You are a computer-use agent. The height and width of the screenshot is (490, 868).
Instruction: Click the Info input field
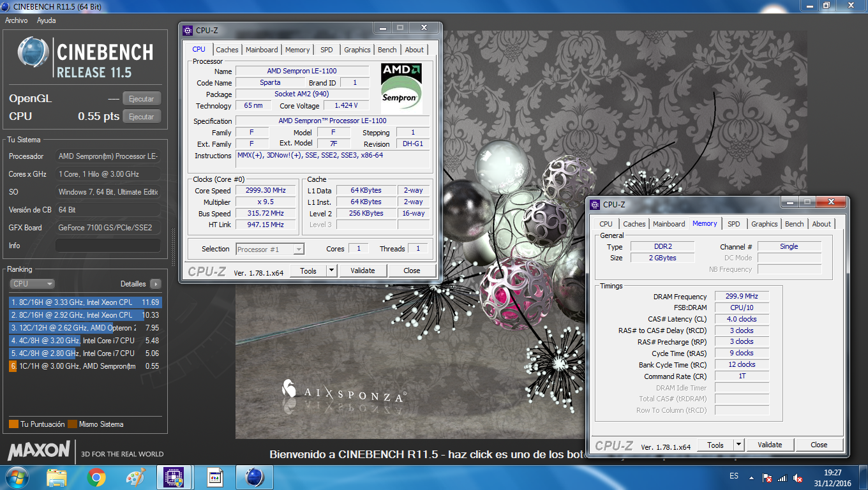(108, 246)
